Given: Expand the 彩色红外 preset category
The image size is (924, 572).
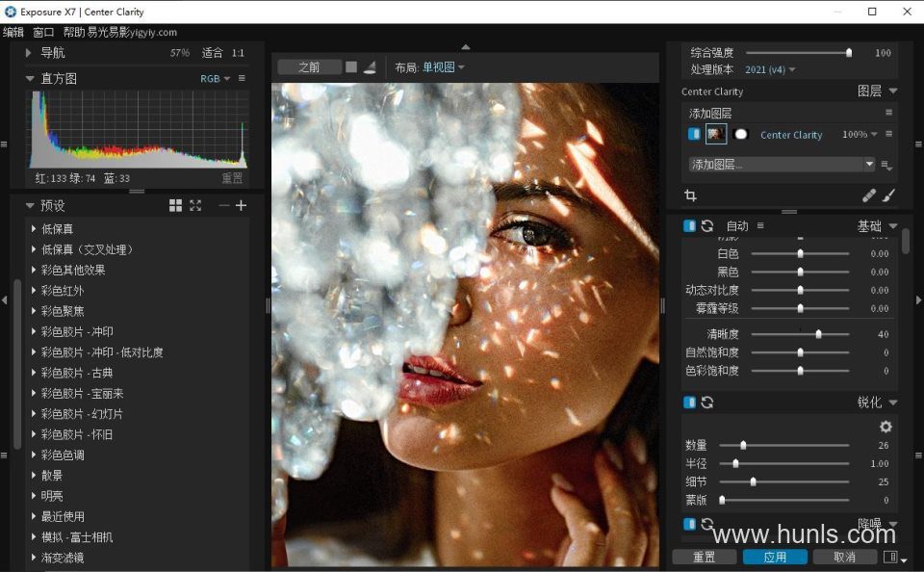Looking at the screenshot, I should tap(34, 290).
